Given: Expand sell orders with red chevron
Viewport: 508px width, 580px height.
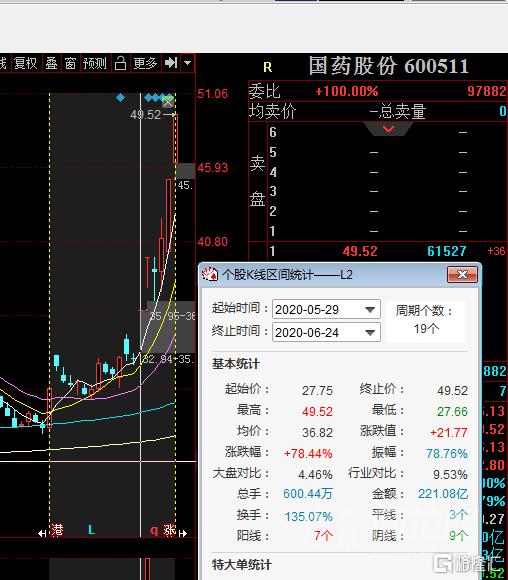Looking at the screenshot, I should coord(388,129).
